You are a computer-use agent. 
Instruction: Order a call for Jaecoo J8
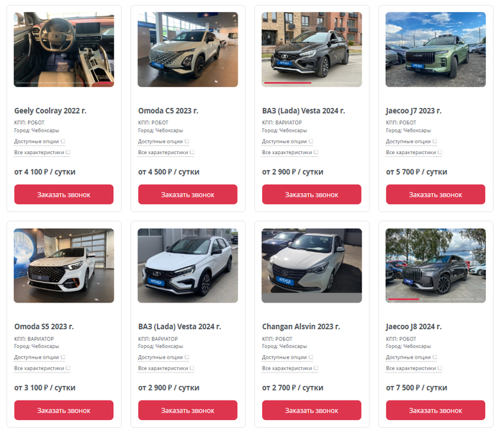coord(436,410)
